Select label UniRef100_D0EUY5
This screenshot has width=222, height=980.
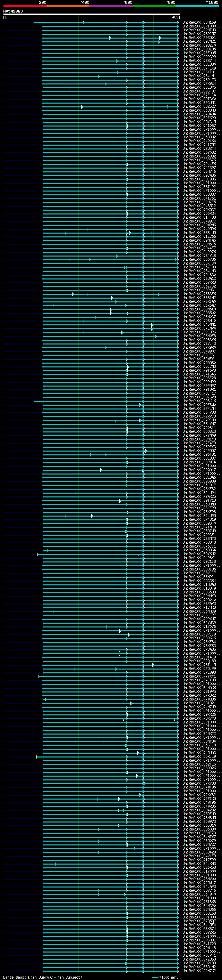click(199, 88)
